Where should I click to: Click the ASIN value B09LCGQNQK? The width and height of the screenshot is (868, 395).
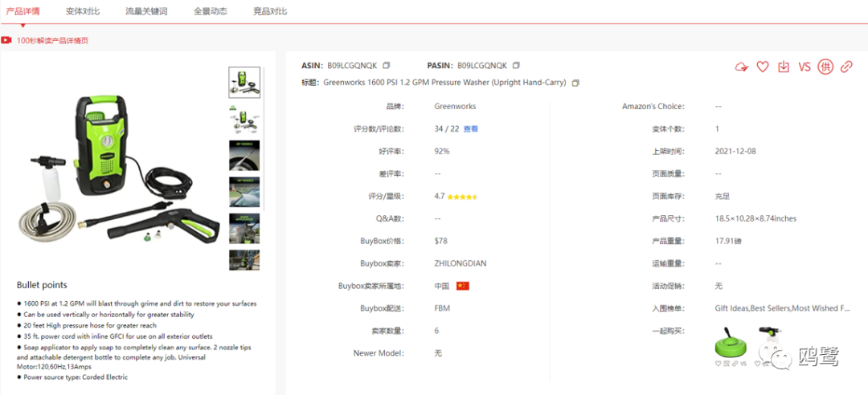(352, 65)
